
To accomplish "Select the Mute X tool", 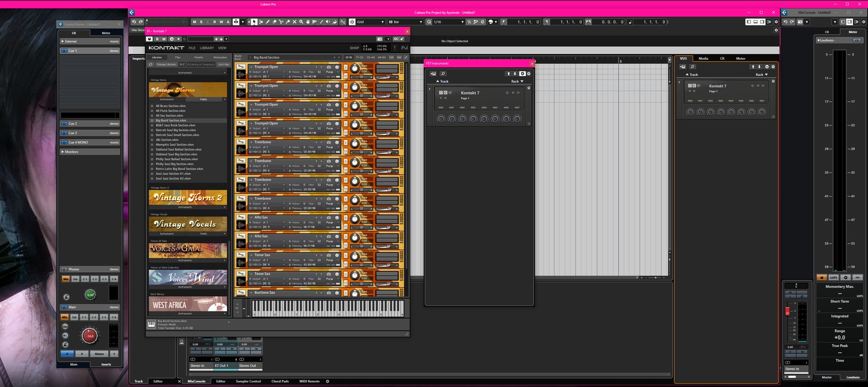I will 295,22.
